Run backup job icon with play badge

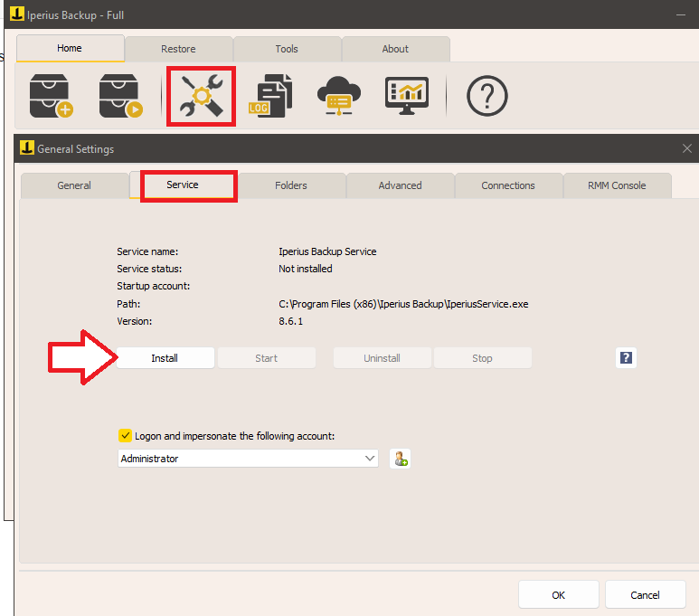pos(120,96)
